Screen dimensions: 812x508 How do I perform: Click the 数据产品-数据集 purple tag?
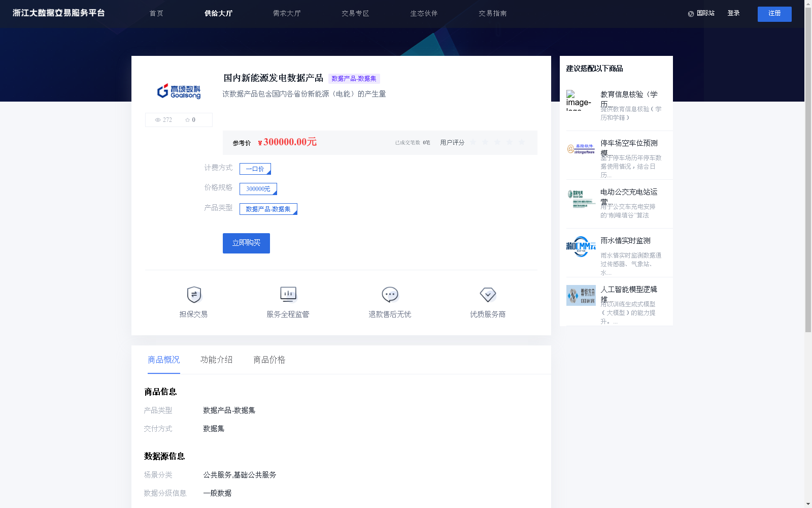(x=354, y=79)
